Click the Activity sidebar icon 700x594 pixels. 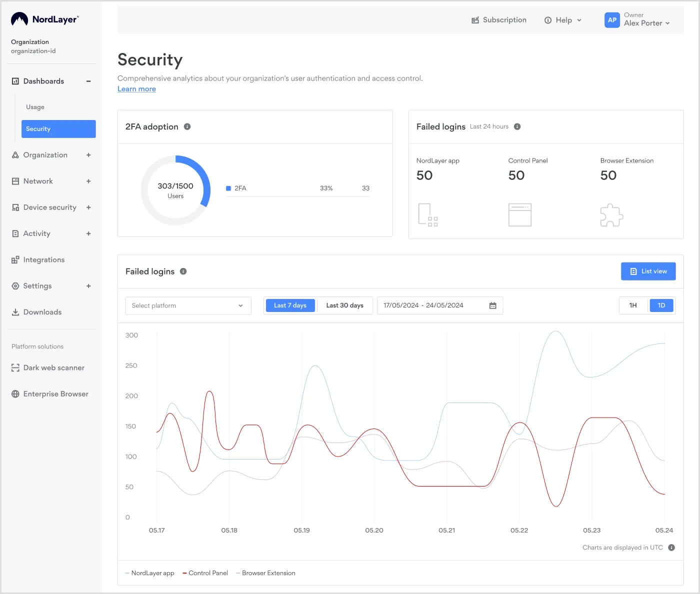(15, 233)
